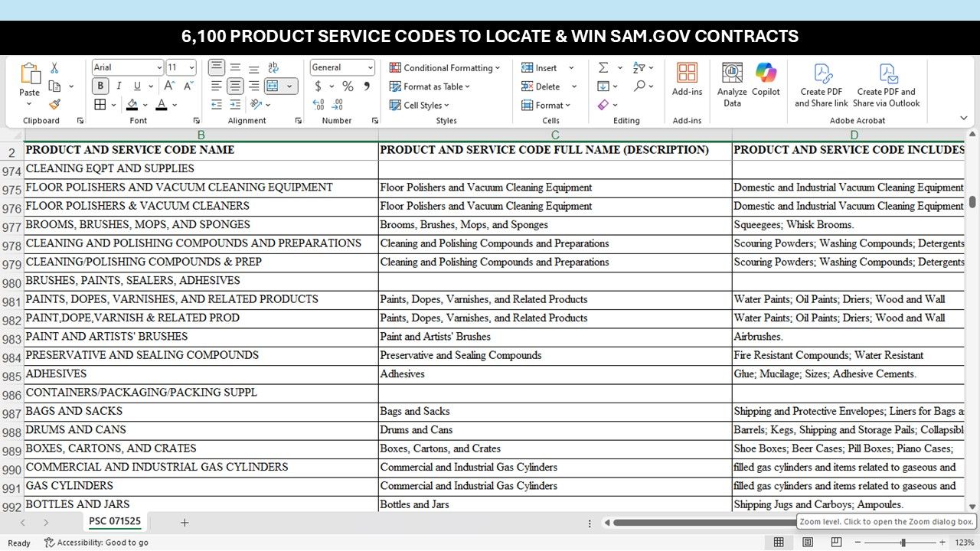Toggle Bold formatting button
Viewport: 980px width, 551px height.
tap(100, 86)
